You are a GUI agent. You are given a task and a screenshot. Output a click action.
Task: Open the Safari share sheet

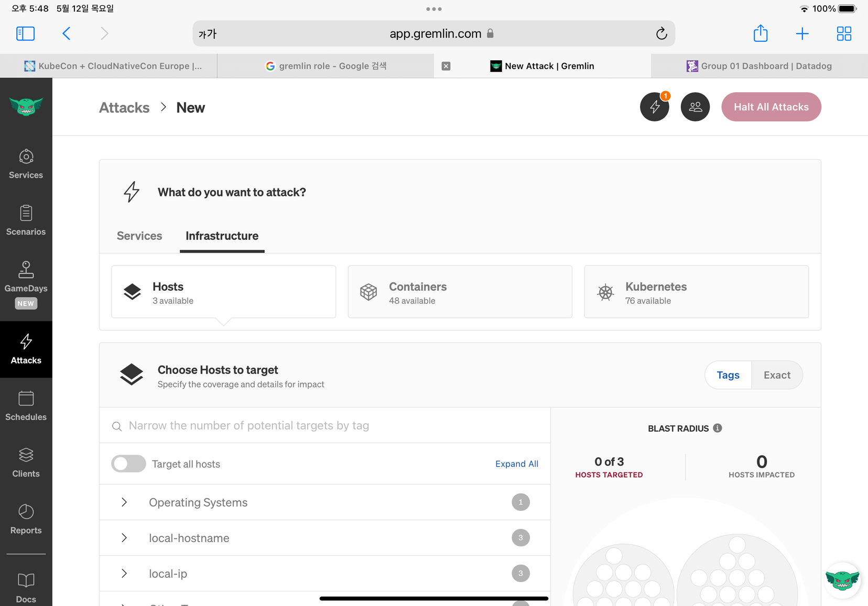[x=761, y=34]
